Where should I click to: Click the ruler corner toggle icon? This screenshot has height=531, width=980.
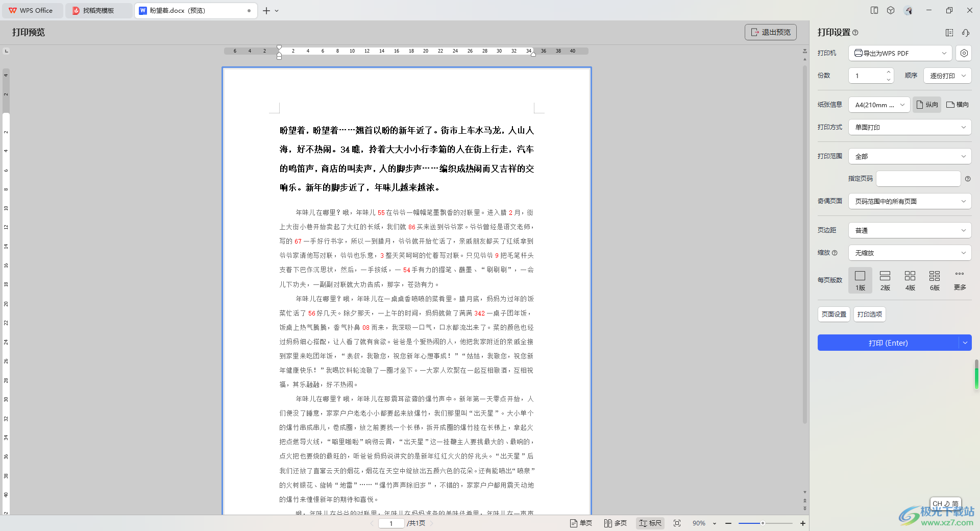[6, 51]
